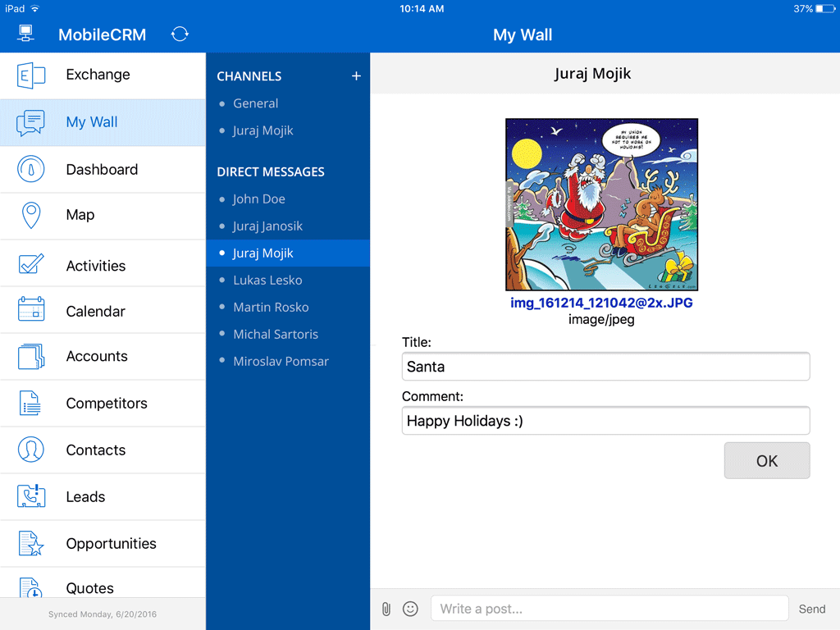The width and height of the screenshot is (840, 630).
Task: Tap the Santa cartoon image thumbnail
Action: tap(601, 204)
